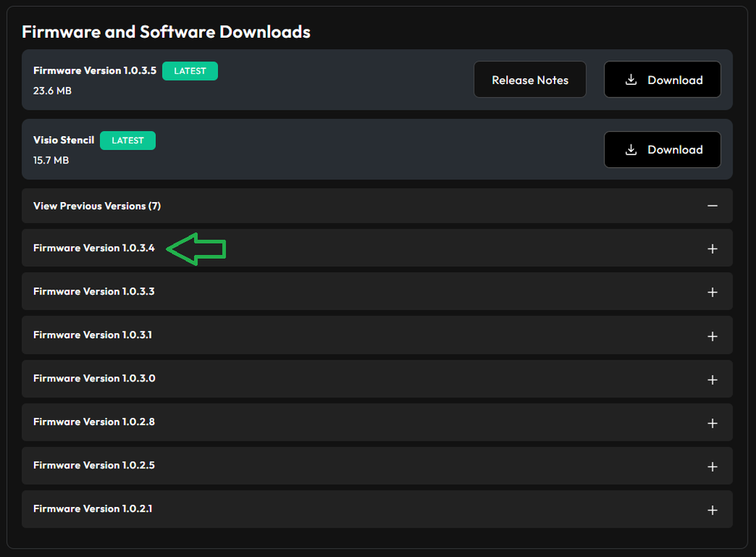Viewport: 756px width, 557px height.
Task: Click the plus icon for Firmware Version 1.0.3.1
Action: click(711, 336)
